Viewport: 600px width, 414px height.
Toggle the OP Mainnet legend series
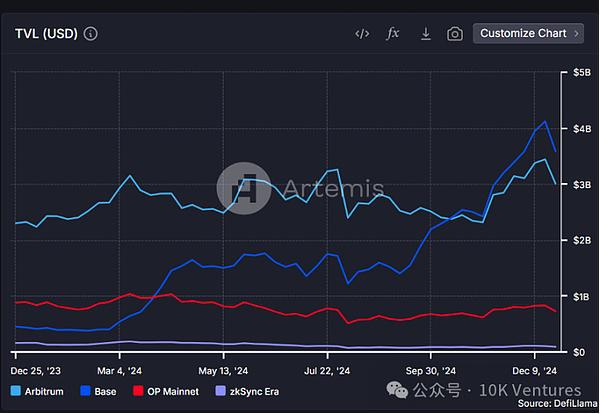click(x=166, y=391)
